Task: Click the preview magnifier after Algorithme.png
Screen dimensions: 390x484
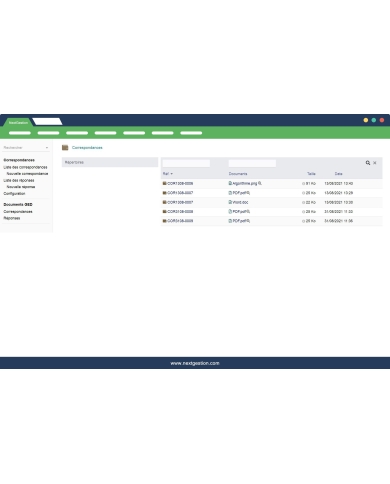Action: click(x=260, y=183)
